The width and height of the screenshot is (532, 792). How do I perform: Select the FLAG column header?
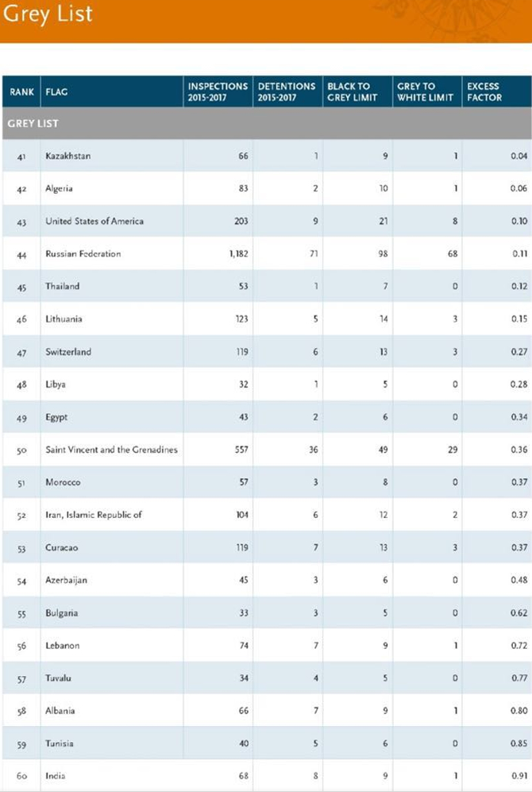pyautogui.click(x=56, y=92)
